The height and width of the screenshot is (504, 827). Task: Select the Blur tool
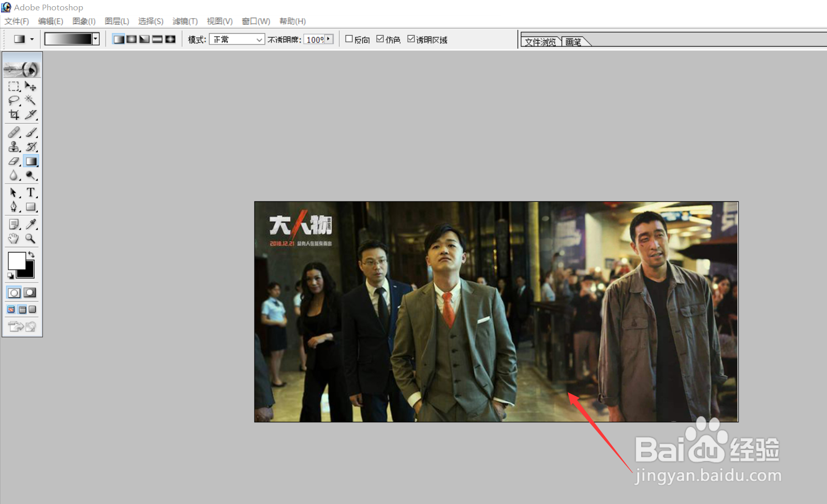click(14, 176)
